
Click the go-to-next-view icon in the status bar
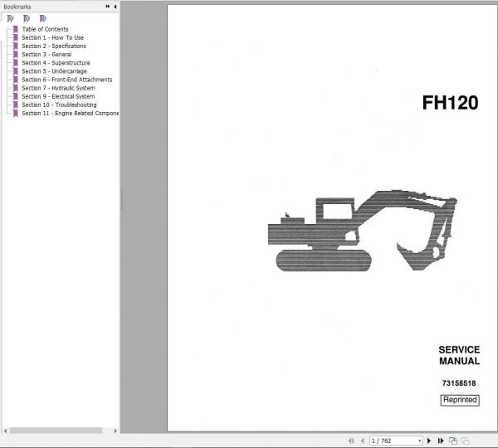click(x=466, y=441)
